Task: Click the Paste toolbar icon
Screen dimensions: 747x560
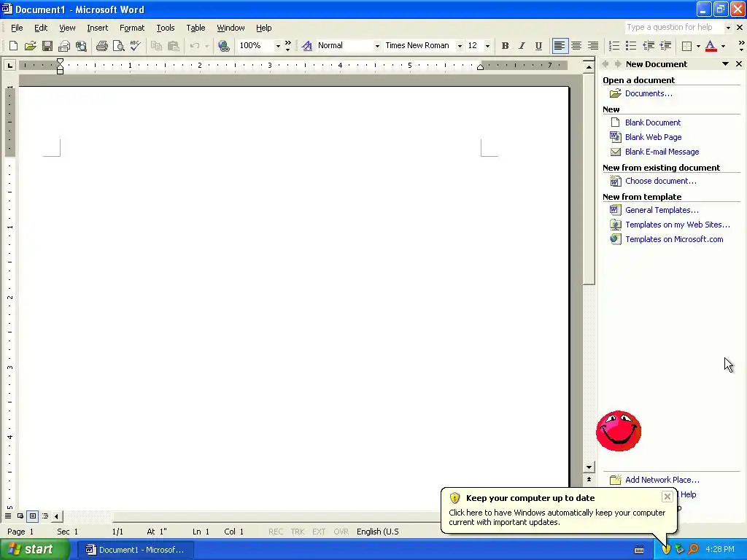Action: pyautogui.click(x=174, y=46)
